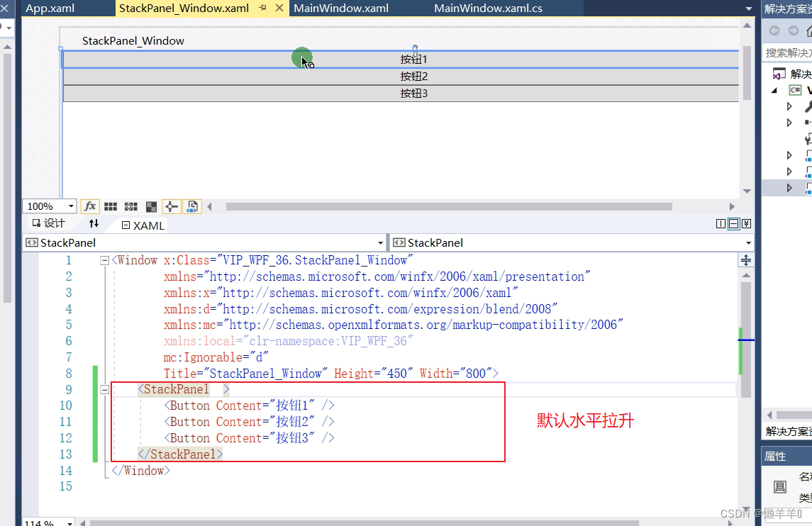Click the StackPanel_Window title in designer
The image size is (812, 526).
coord(133,41)
